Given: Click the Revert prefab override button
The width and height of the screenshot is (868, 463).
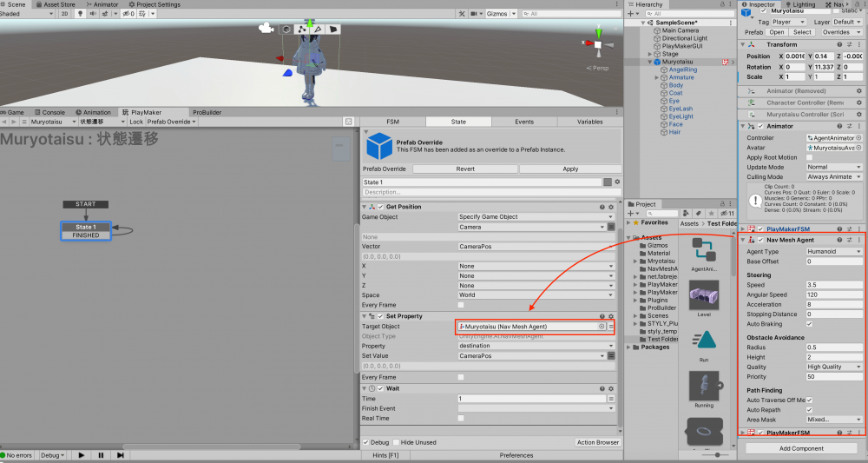Looking at the screenshot, I should [465, 169].
